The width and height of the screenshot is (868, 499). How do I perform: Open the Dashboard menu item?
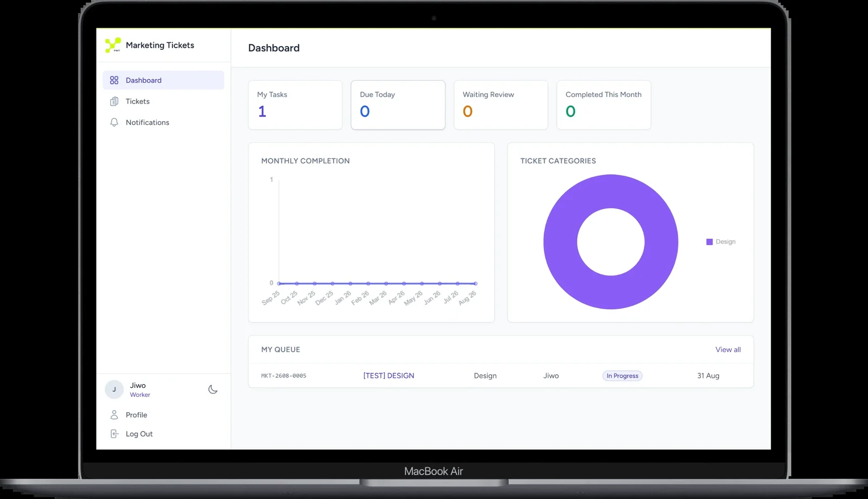(163, 80)
